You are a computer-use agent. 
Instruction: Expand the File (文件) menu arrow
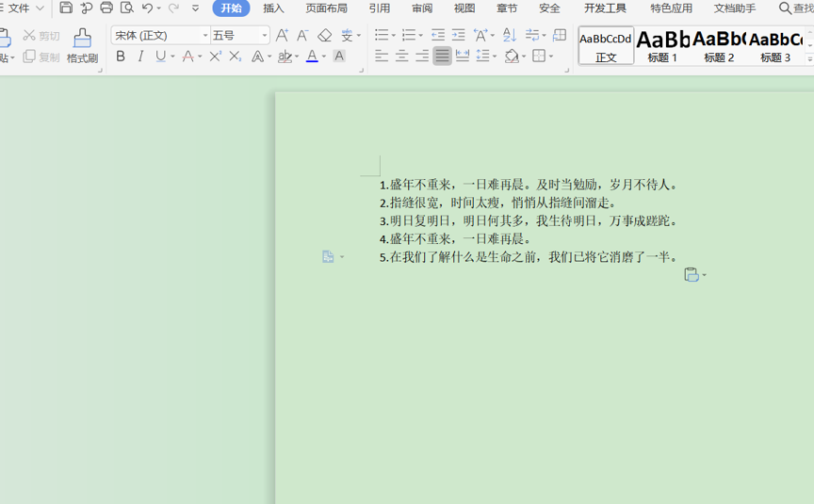coord(40,8)
